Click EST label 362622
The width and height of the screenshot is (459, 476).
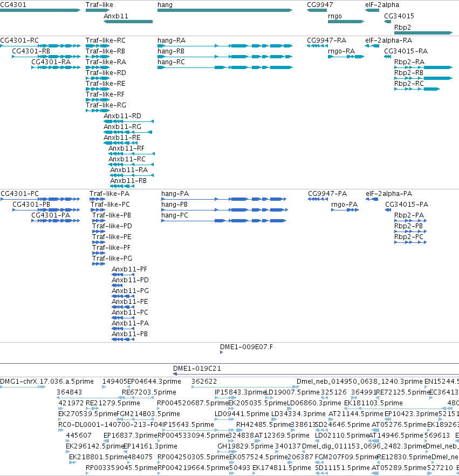[x=204, y=382]
